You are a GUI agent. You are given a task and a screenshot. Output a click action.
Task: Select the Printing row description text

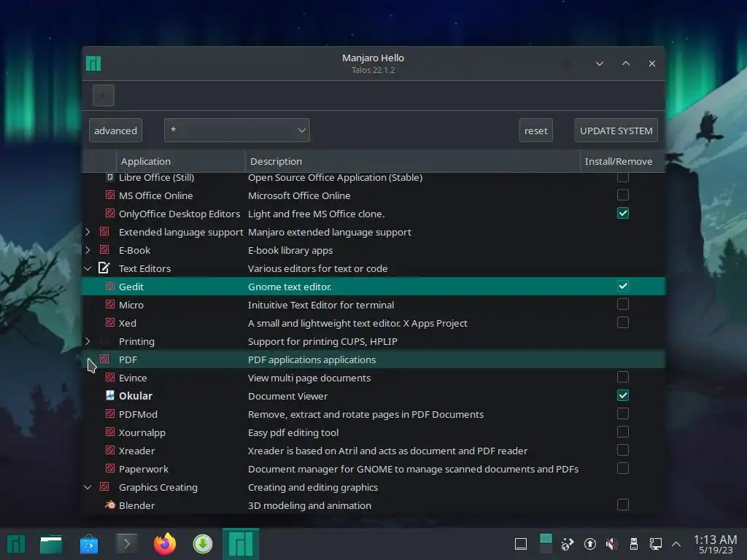pos(322,341)
